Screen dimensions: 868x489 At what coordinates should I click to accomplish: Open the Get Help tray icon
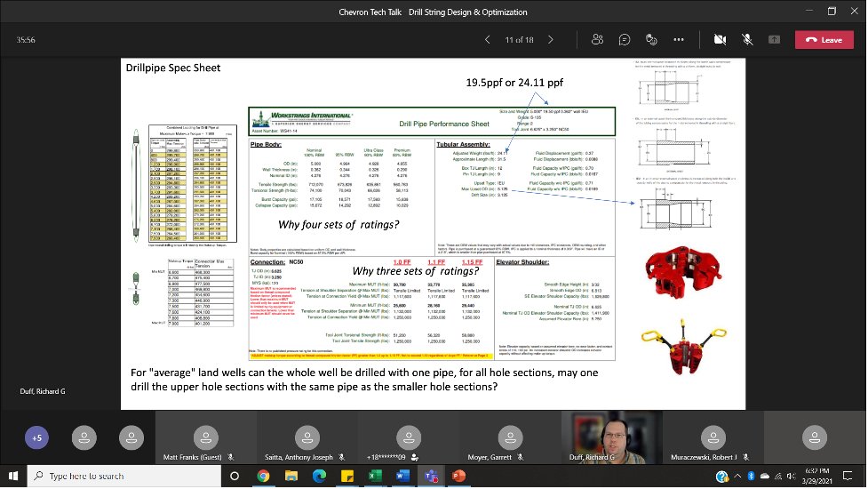tap(722, 477)
